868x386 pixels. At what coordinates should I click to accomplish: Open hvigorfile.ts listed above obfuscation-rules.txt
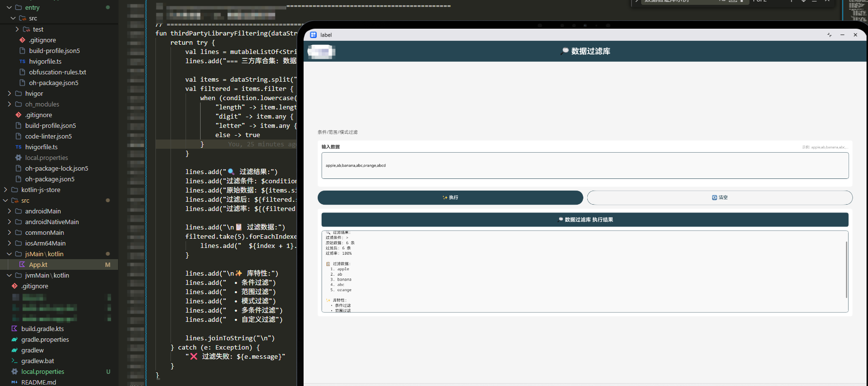coord(45,61)
